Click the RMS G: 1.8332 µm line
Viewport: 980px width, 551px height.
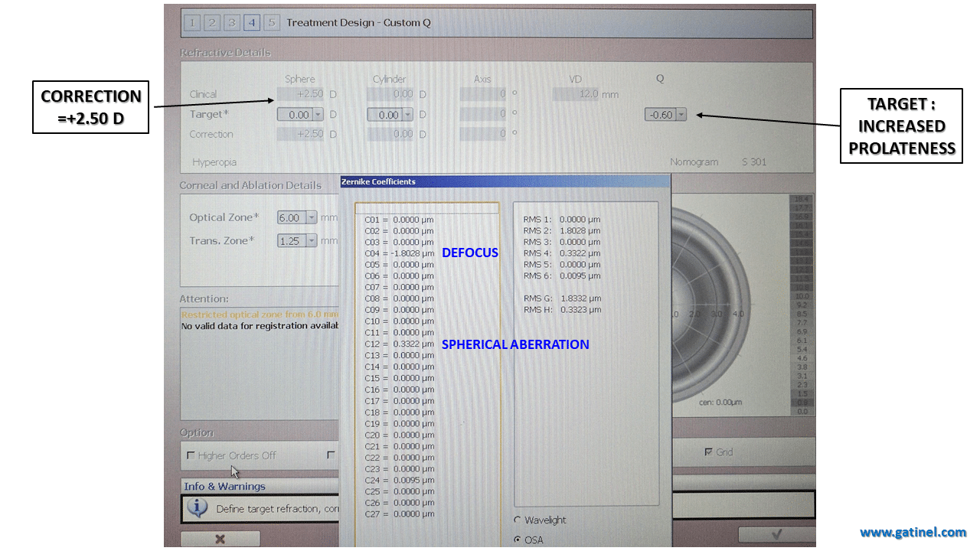[562, 298]
